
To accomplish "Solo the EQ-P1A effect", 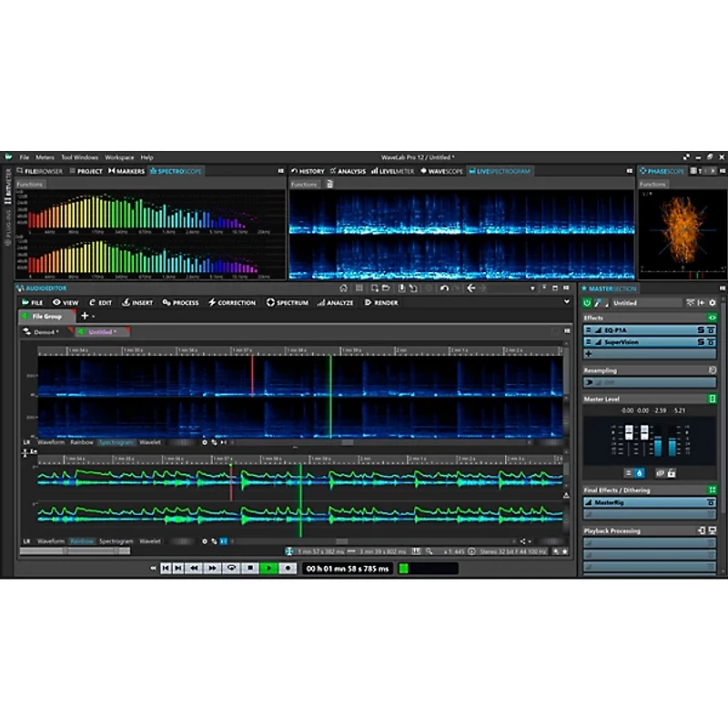I will 701,329.
